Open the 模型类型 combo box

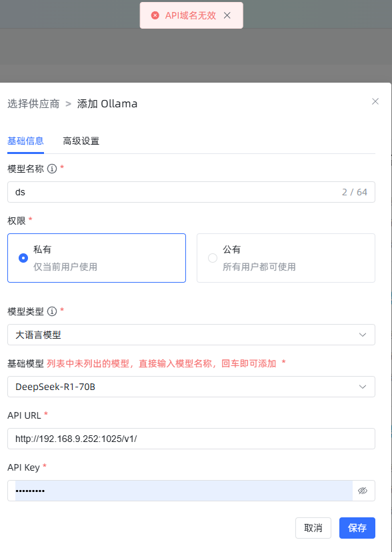pos(191,335)
